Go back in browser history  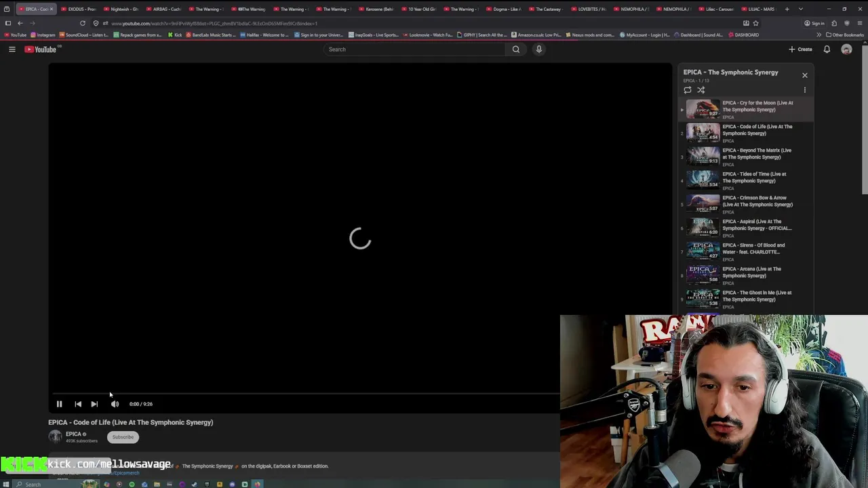20,23
